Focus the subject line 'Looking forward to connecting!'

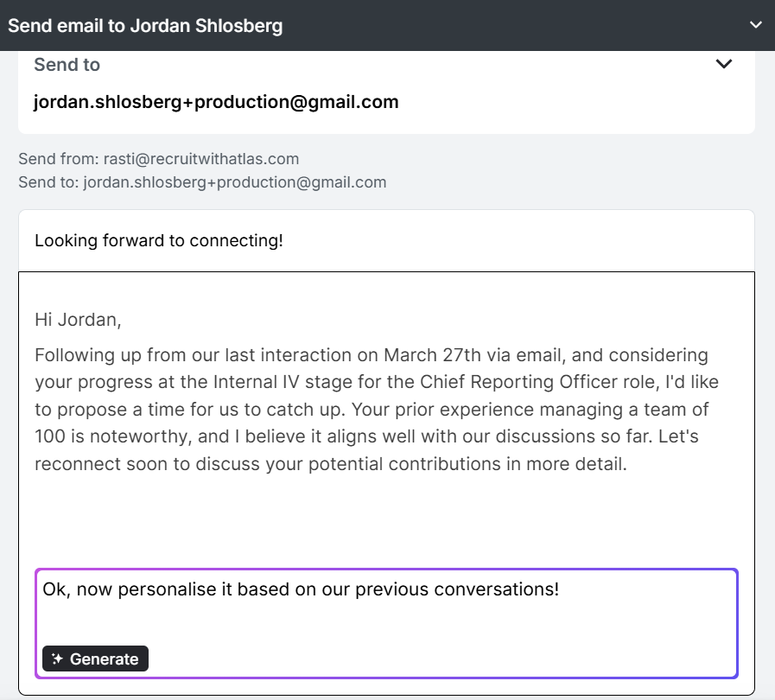pyautogui.click(x=386, y=241)
